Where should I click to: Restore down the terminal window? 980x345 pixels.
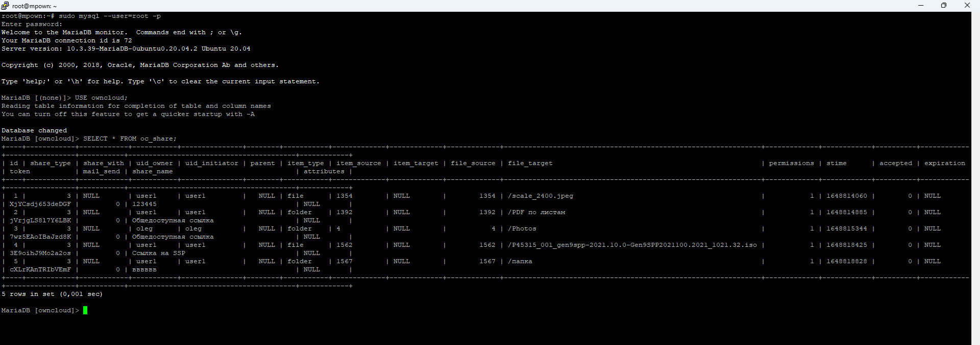tap(944, 6)
